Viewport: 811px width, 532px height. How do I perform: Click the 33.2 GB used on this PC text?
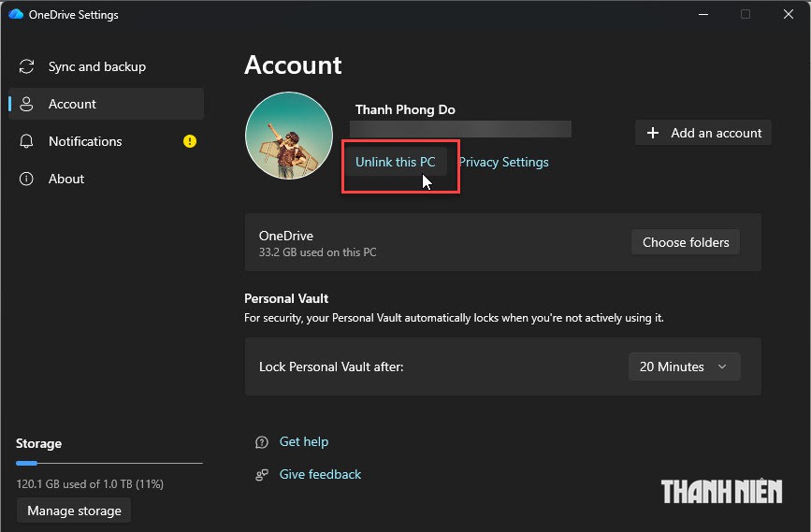(x=318, y=252)
